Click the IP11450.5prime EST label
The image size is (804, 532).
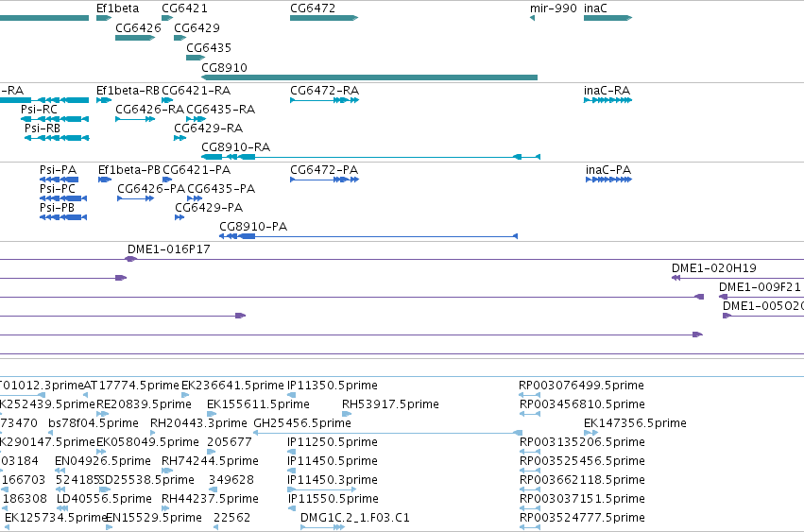tap(333, 461)
